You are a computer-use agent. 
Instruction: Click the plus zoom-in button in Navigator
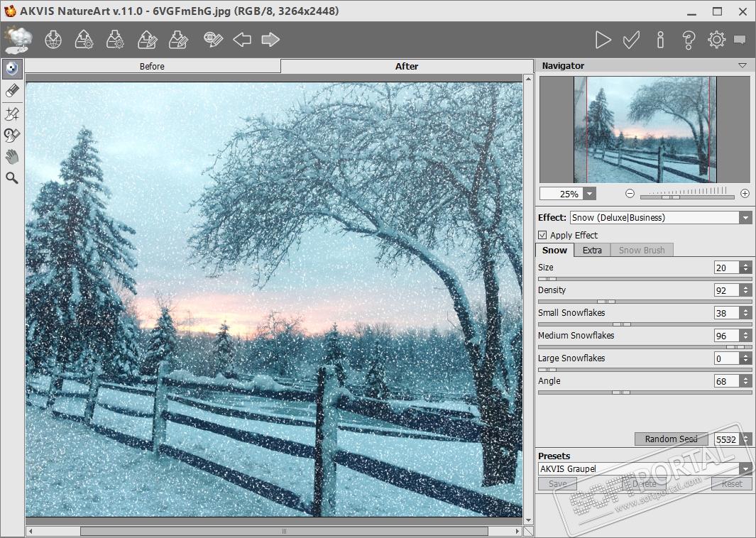pos(745,193)
